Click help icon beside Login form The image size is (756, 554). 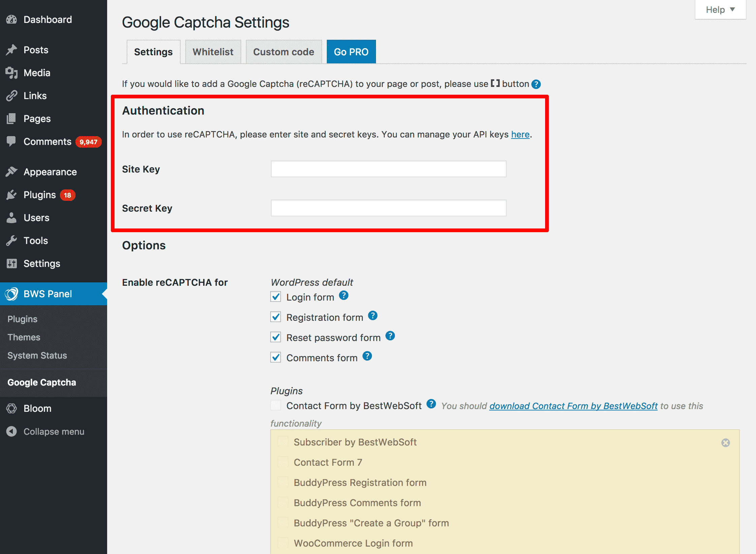click(343, 296)
